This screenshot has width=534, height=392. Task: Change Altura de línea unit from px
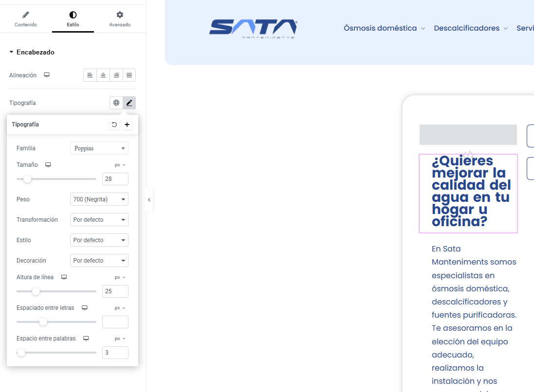click(120, 277)
